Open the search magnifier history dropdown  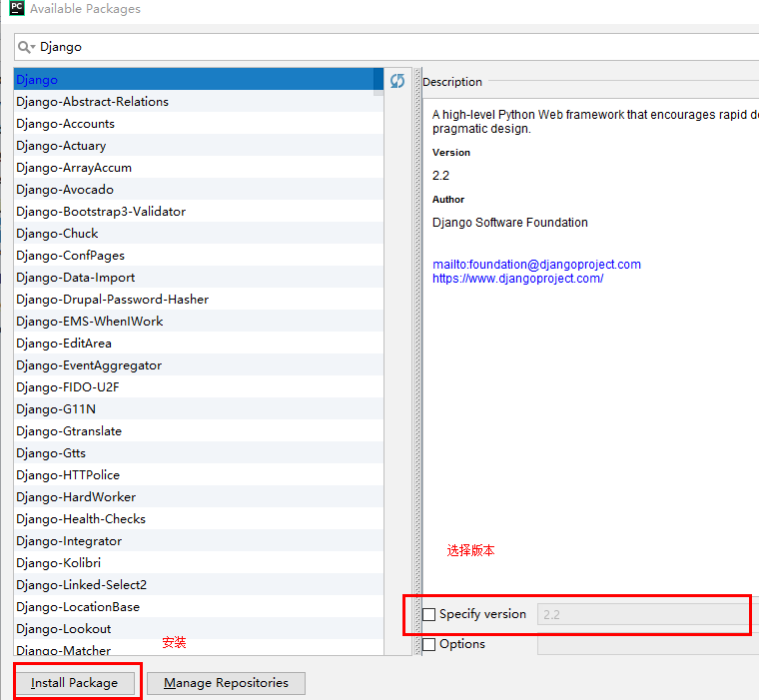point(26,47)
